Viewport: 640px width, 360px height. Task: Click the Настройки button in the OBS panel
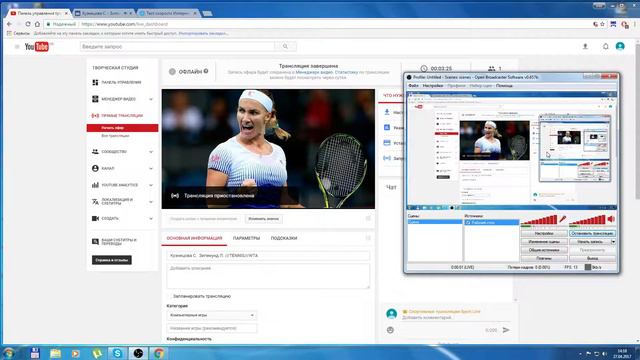pyautogui.click(x=544, y=233)
